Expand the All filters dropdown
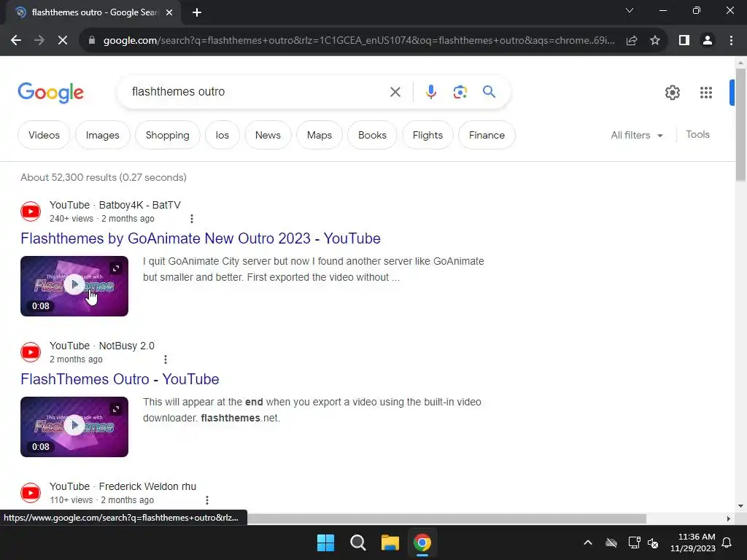 [x=637, y=135]
